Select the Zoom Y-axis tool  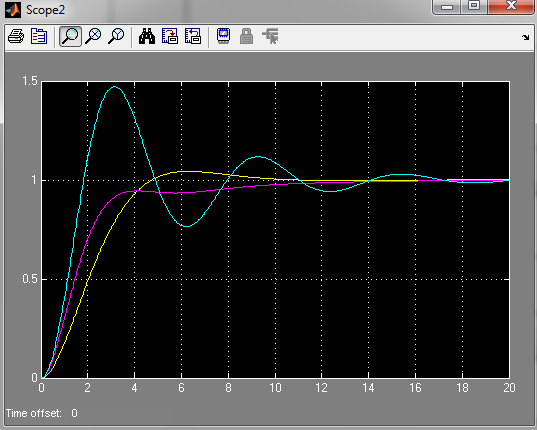[116, 36]
